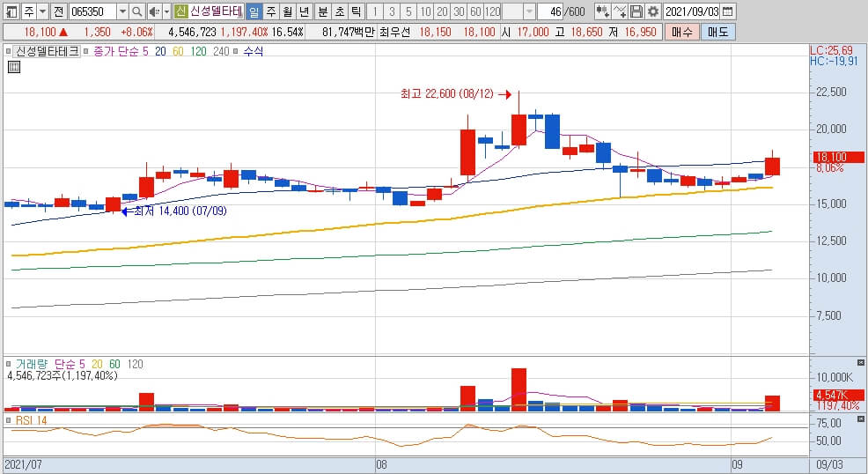
Task: Click the panel layout icon at toolbar start
Action: [x=11, y=11]
